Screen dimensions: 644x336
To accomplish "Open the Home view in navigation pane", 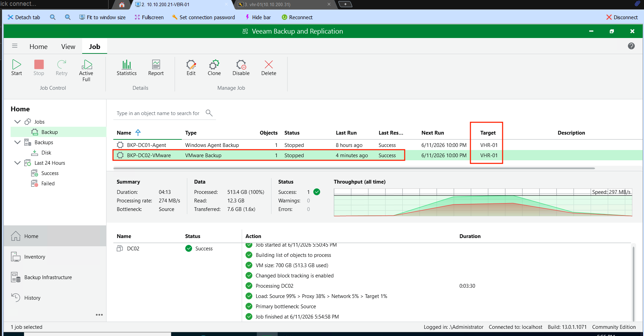I will [55, 236].
